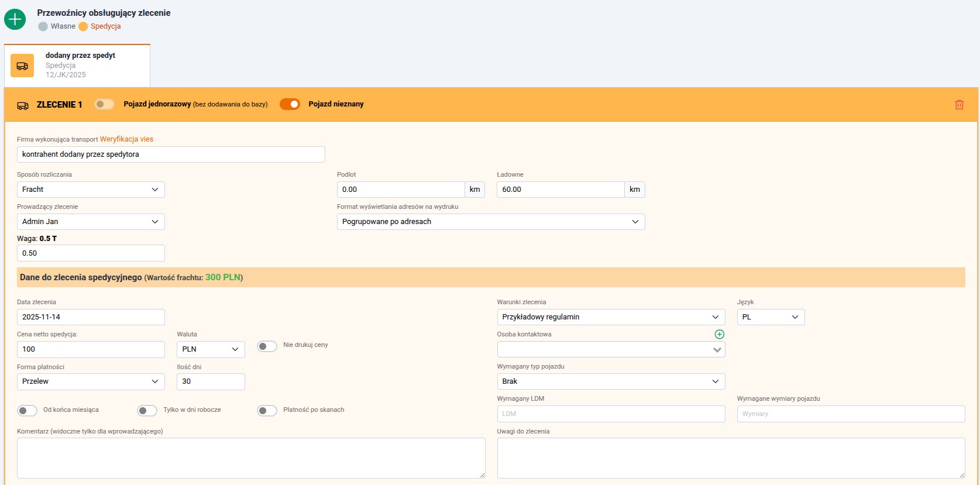Click the green plus next to Osoba kontaktowa

pos(719,334)
